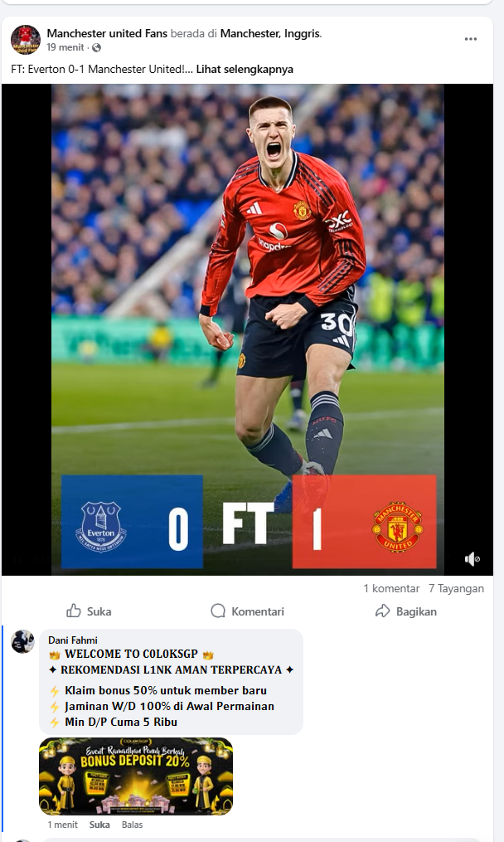
Task: Toggle the video mute speaker icon
Action: pos(472,559)
